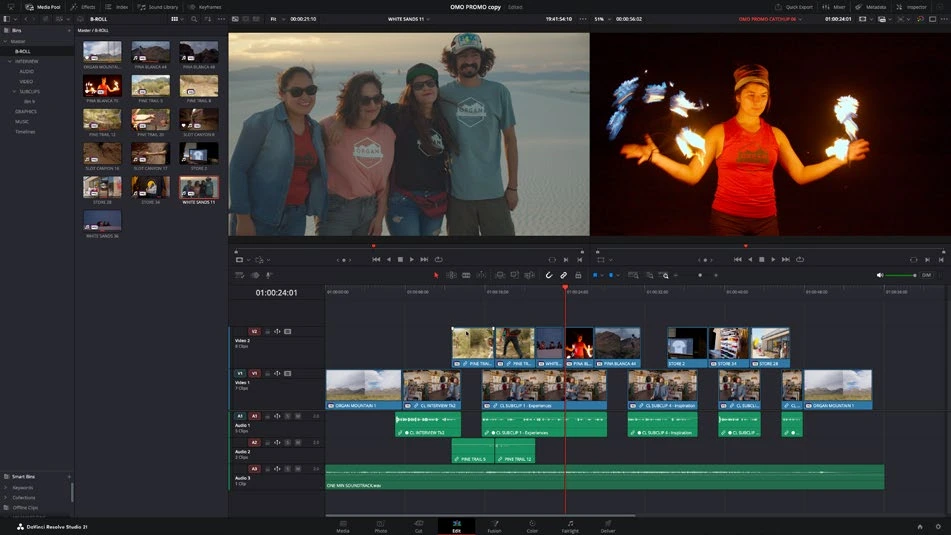Disable Video 1 track with monitor icon
Screen dimensions: 951x535
tap(287, 374)
